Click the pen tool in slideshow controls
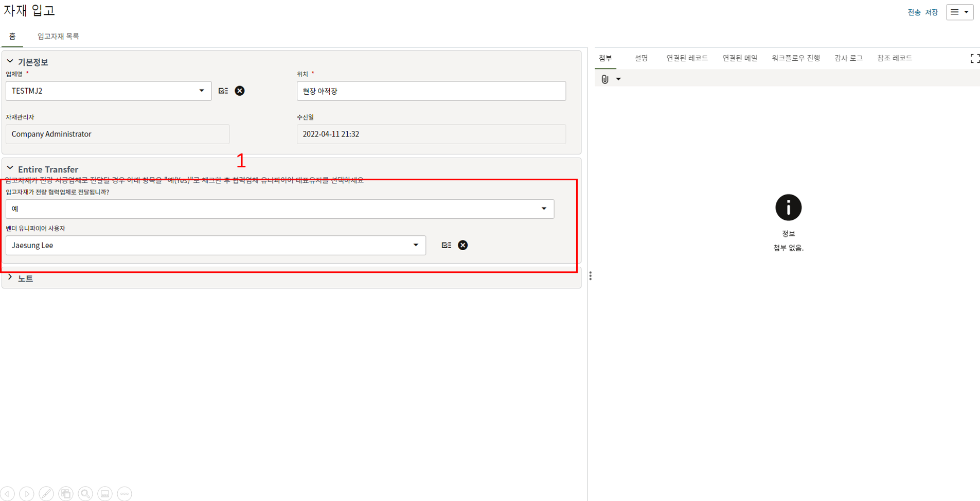This screenshot has width=980, height=501. click(46, 494)
